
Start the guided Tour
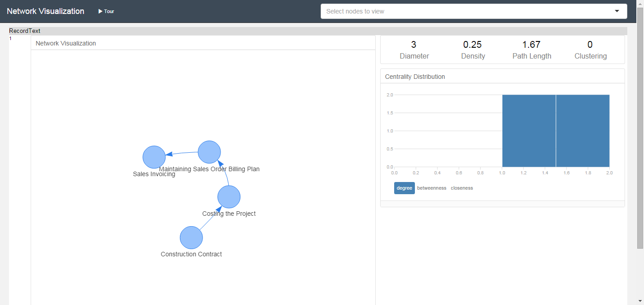click(x=106, y=11)
